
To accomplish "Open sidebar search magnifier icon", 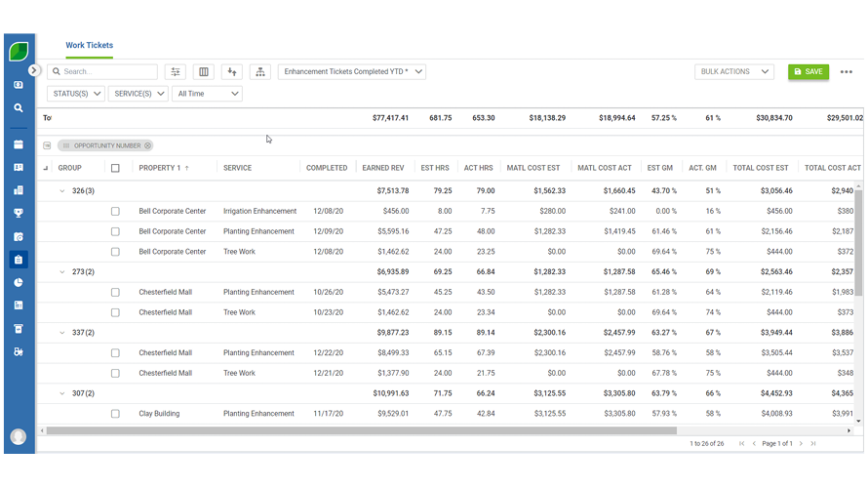I will (x=19, y=108).
